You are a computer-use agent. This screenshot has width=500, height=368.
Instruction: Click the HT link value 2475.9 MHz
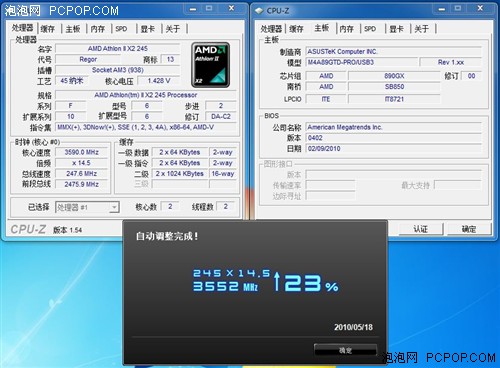[82, 184]
